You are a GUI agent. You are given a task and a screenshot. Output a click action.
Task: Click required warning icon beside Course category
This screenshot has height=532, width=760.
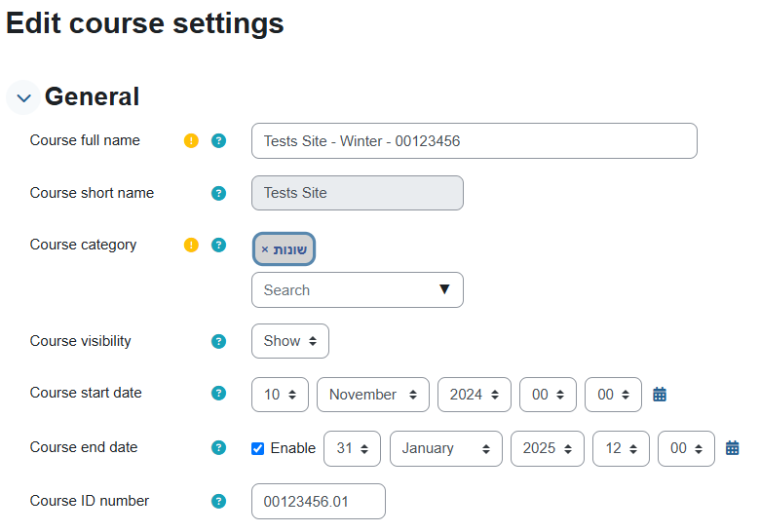click(x=191, y=246)
